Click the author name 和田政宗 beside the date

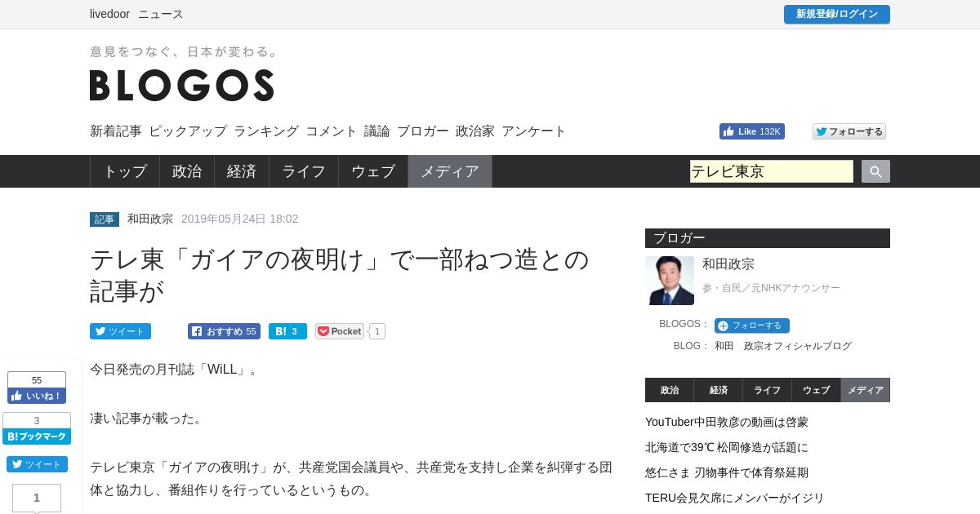tap(150, 219)
